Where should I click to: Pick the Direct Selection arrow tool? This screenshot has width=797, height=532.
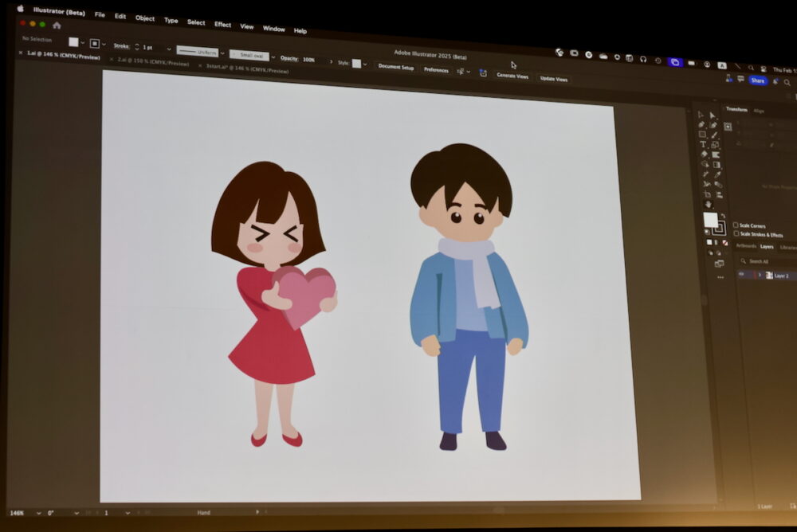713,115
